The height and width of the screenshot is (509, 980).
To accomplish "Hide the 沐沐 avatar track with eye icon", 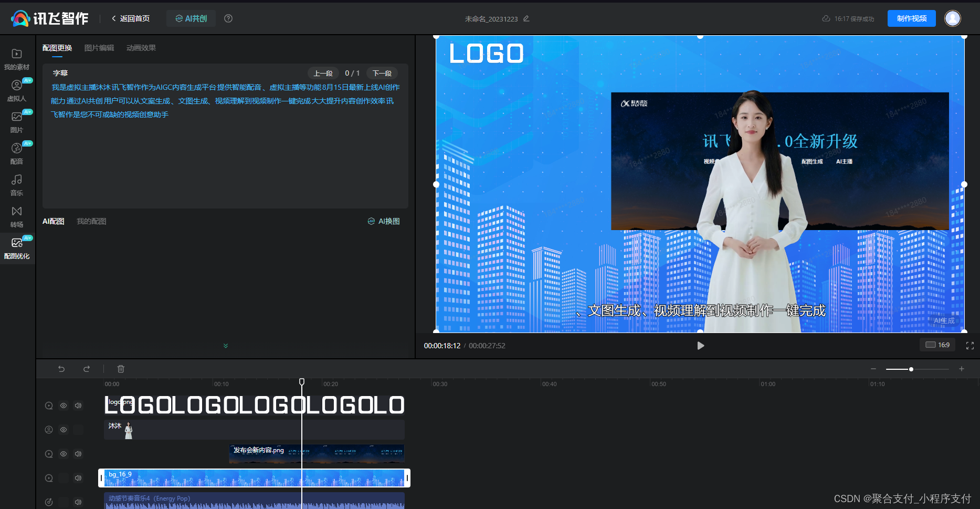I will click(64, 430).
